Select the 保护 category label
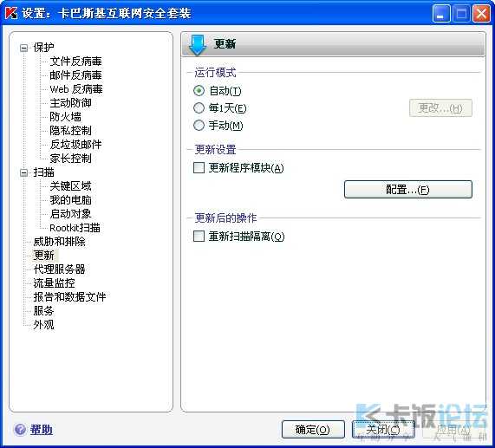495x448 pixels. tap(43, 48)
